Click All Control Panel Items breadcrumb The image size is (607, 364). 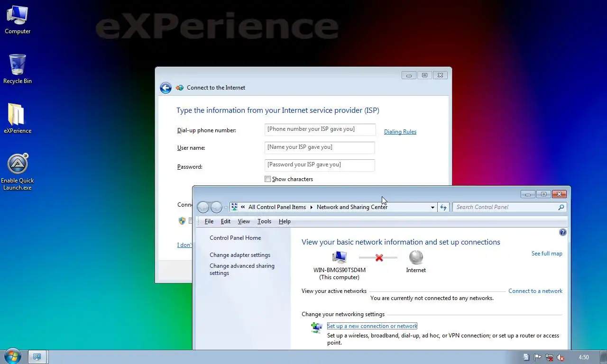click(x=277, y=207)
